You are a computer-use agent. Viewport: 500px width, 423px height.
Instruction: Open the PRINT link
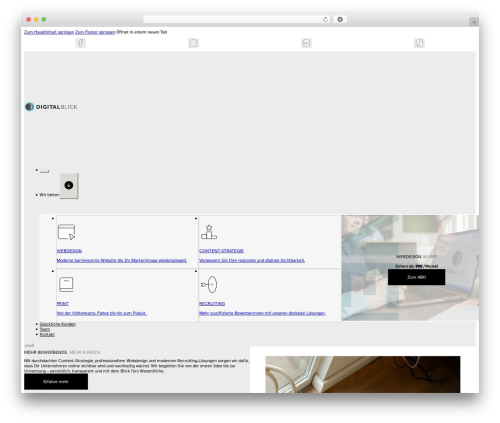(62, 304)
